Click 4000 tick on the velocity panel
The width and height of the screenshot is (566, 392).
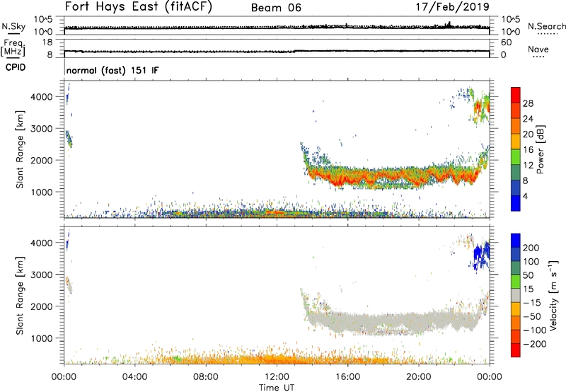tap(42, 243)
